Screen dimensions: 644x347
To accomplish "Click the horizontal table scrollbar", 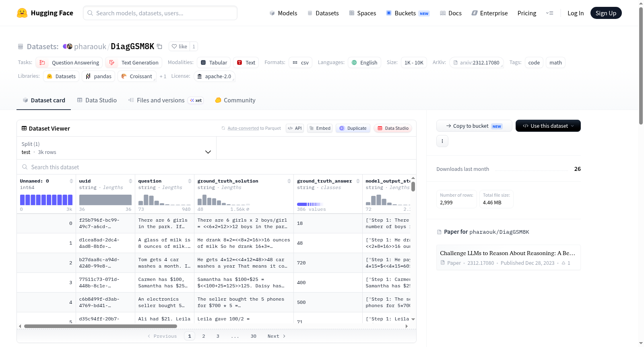I will coord(101,326).
